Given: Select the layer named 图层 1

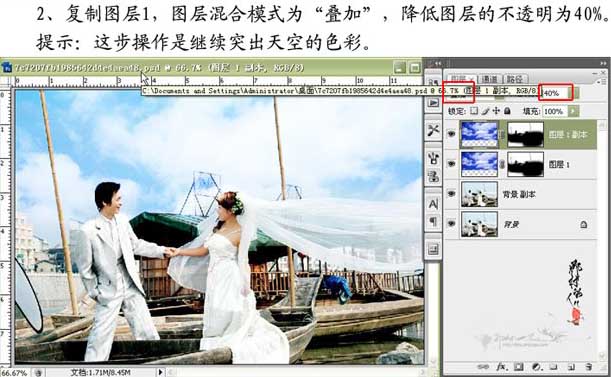Looking at the screenshot, I should 559,165.
